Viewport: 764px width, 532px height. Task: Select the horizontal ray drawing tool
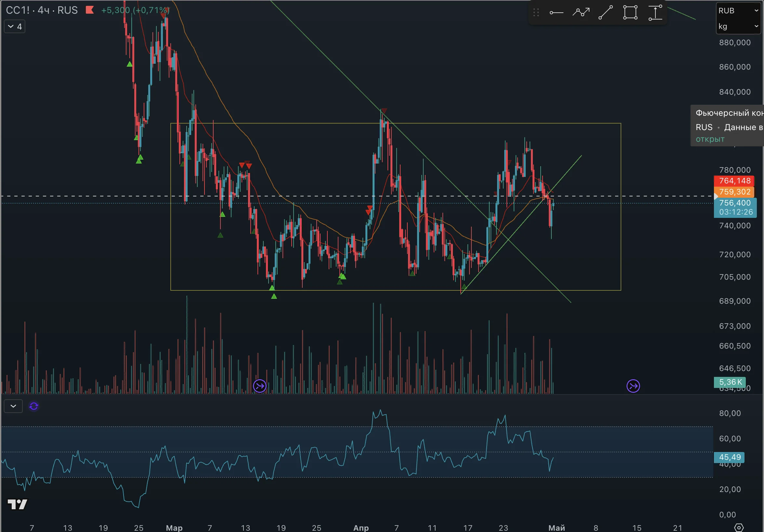tap(556, 13)
